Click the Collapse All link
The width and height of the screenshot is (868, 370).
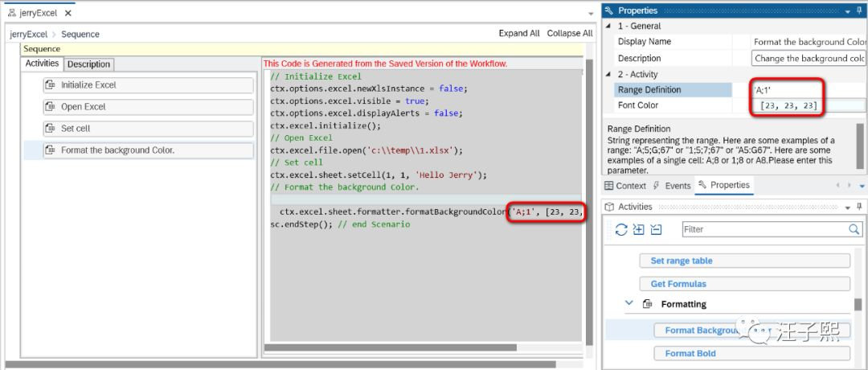pos(570,33)
